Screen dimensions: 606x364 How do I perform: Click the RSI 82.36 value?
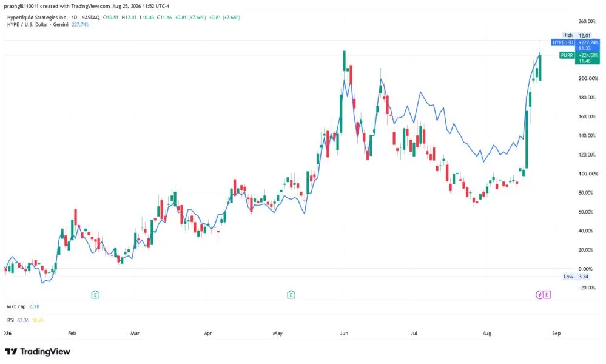23,320
